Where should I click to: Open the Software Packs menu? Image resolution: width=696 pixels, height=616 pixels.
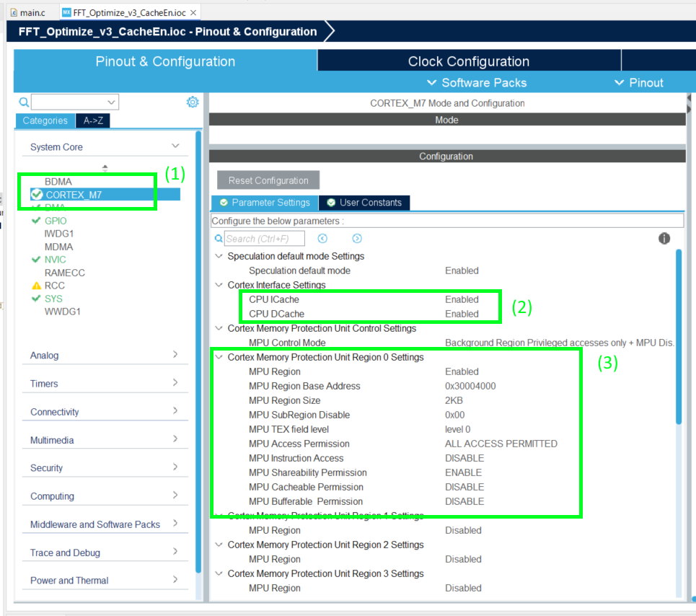point(477,82)
